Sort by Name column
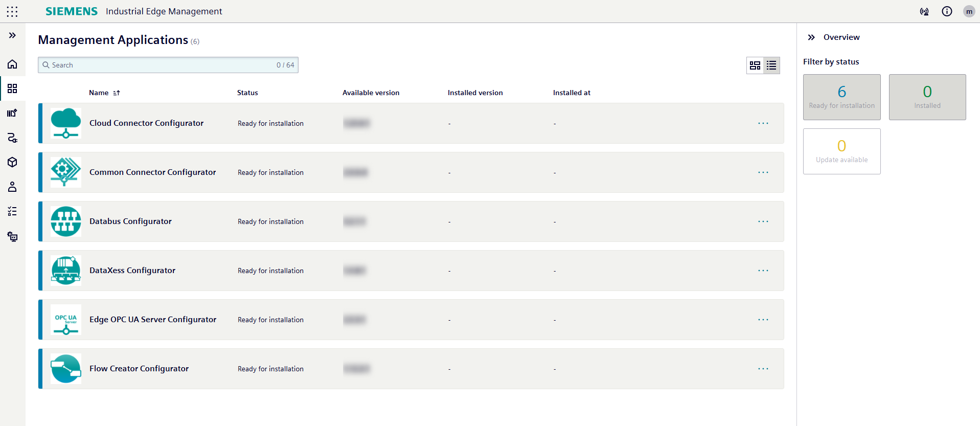980x426 pixels. (x=104, y=93)
